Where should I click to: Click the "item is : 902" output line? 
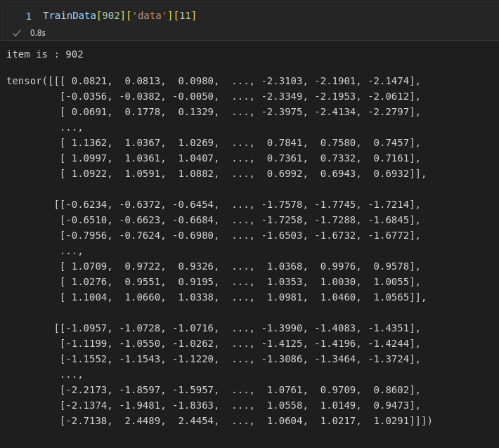(45, 54)
